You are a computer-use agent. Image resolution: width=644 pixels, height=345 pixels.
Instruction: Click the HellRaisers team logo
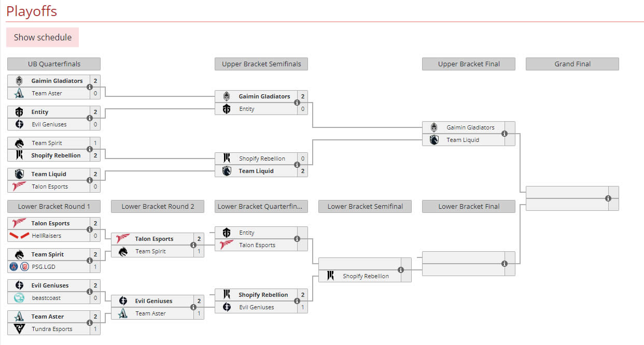click(x=19, y=236)
